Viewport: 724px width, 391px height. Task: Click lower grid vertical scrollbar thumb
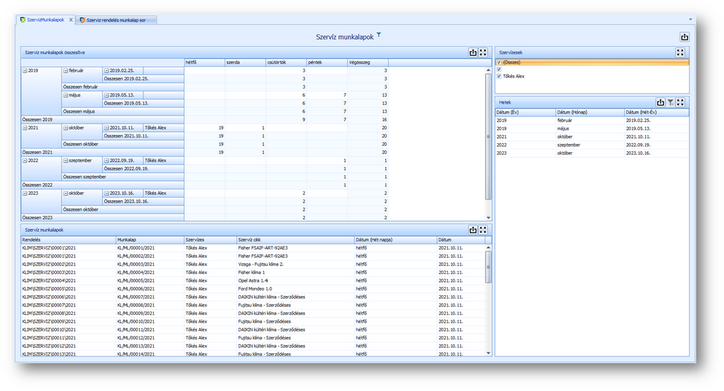489,267
